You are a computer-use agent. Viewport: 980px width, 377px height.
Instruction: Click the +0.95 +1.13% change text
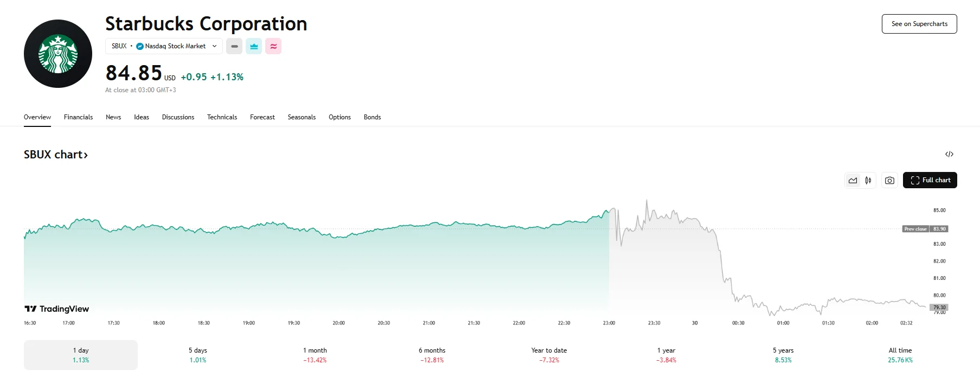pyautogui.click(x=212, y=77)
